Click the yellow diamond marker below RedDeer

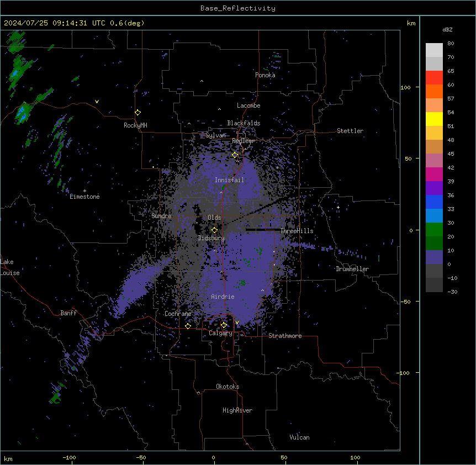coord(235,155)
